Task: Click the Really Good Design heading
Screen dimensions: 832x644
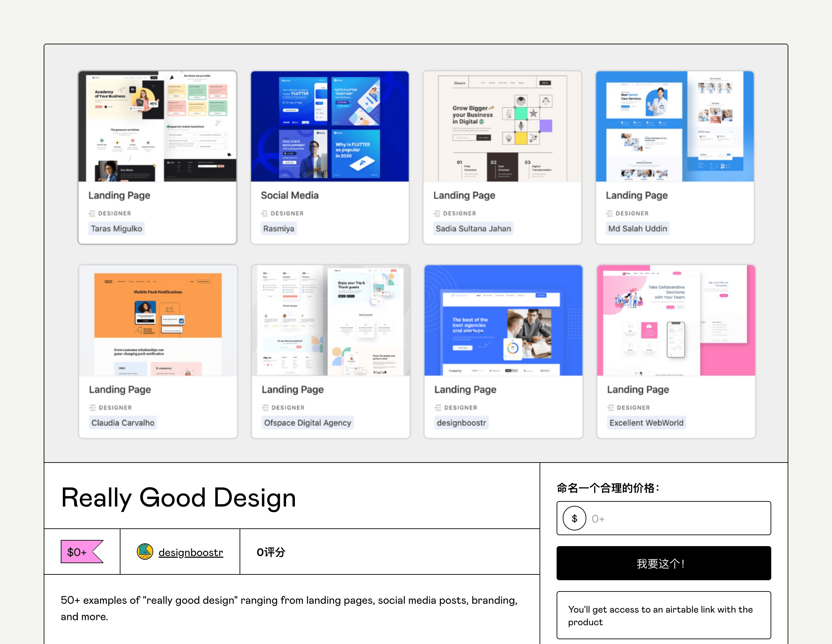Action: click(178, 497)
